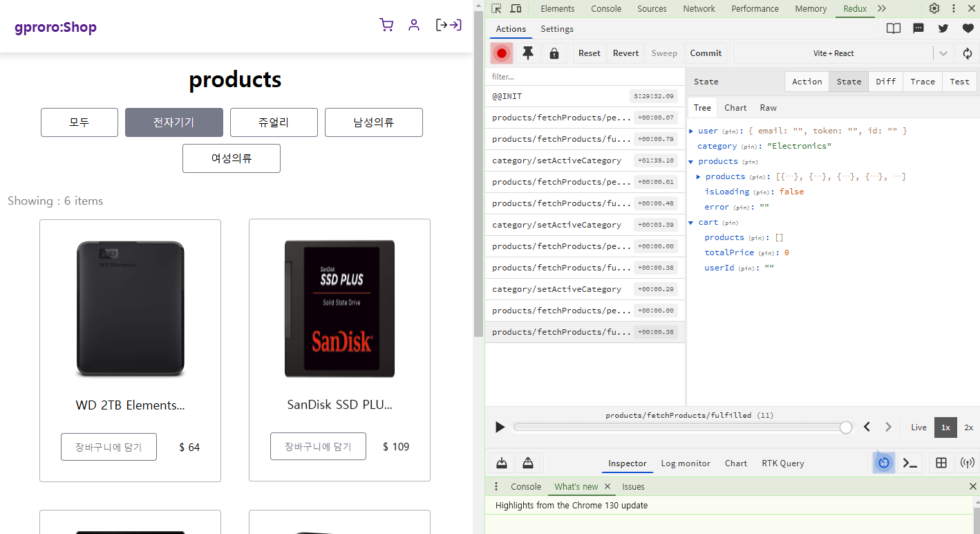Switch to the Chart state subtab
Viewport: 980px width, 534px height.
coord(735,107)
